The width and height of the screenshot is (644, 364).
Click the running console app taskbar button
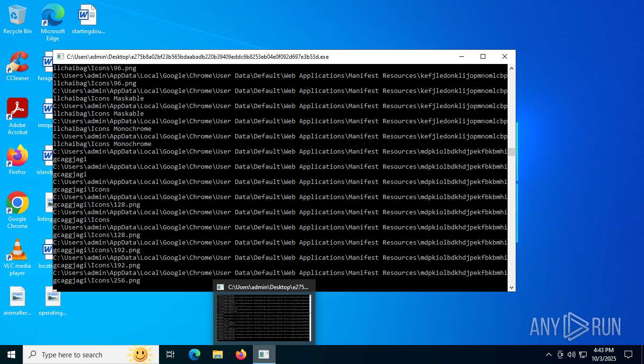pos(264,355)
